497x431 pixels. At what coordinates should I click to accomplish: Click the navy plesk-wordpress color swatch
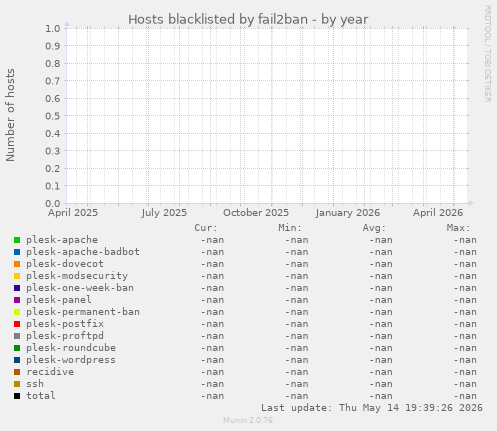pyautogui.click(x=17, y=360)
